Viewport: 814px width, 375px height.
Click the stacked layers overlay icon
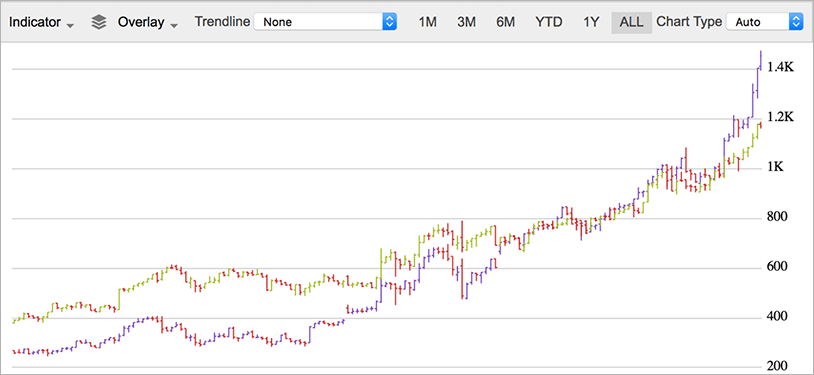pos(99,22)
